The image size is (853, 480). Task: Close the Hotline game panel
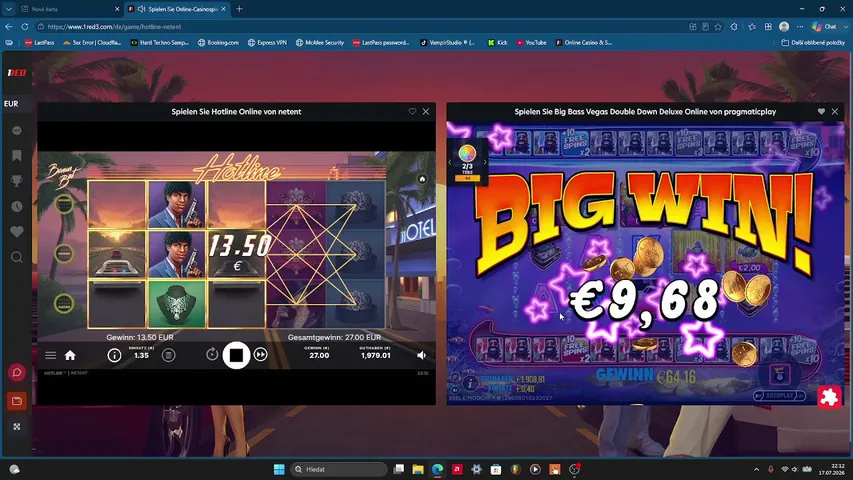(426, 111)
